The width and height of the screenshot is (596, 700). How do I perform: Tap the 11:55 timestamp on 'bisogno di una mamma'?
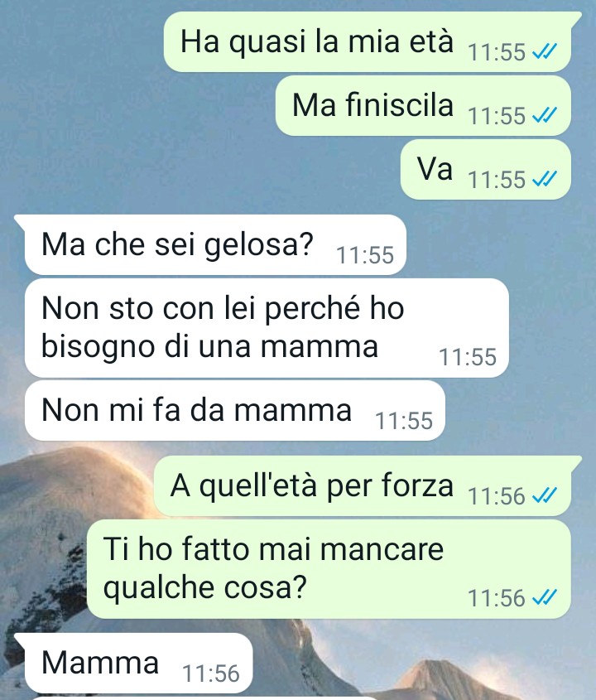[468, 357]
